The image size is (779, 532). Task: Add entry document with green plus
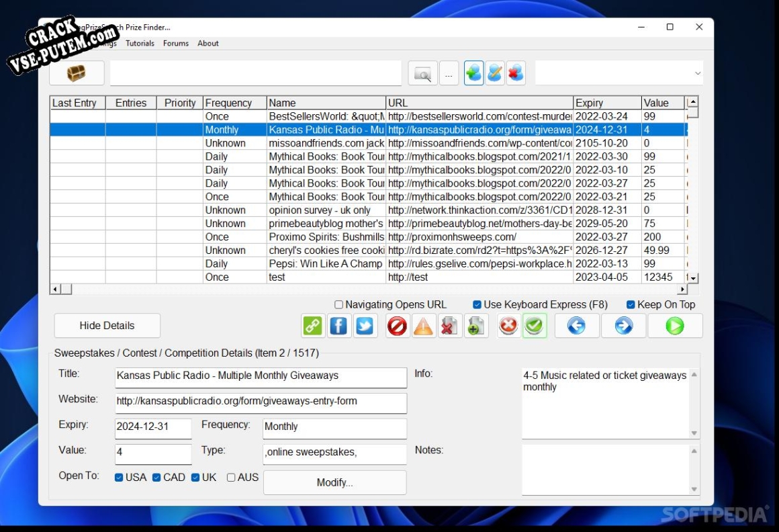(x=475, y=326)
